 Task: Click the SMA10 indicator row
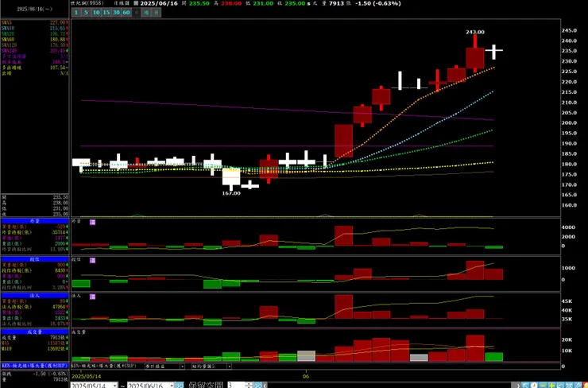[34, 28]
